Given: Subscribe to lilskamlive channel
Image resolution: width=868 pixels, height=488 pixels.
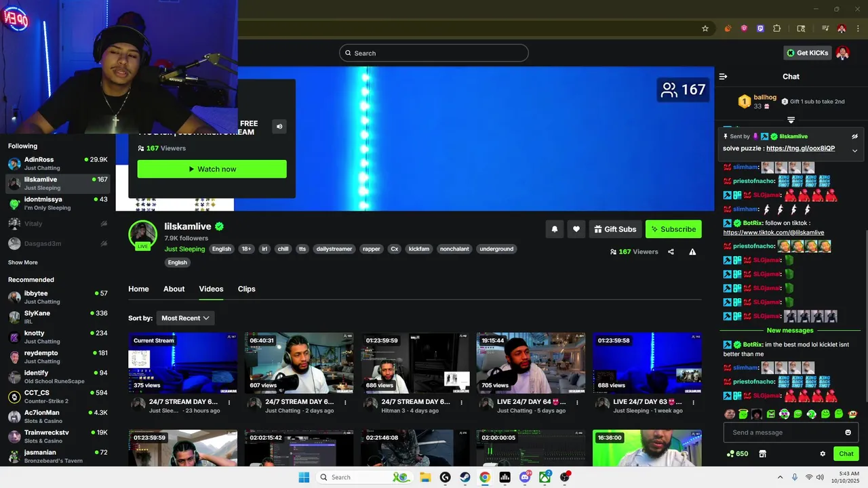Looking at the screenshot, I should click(673, 229).
